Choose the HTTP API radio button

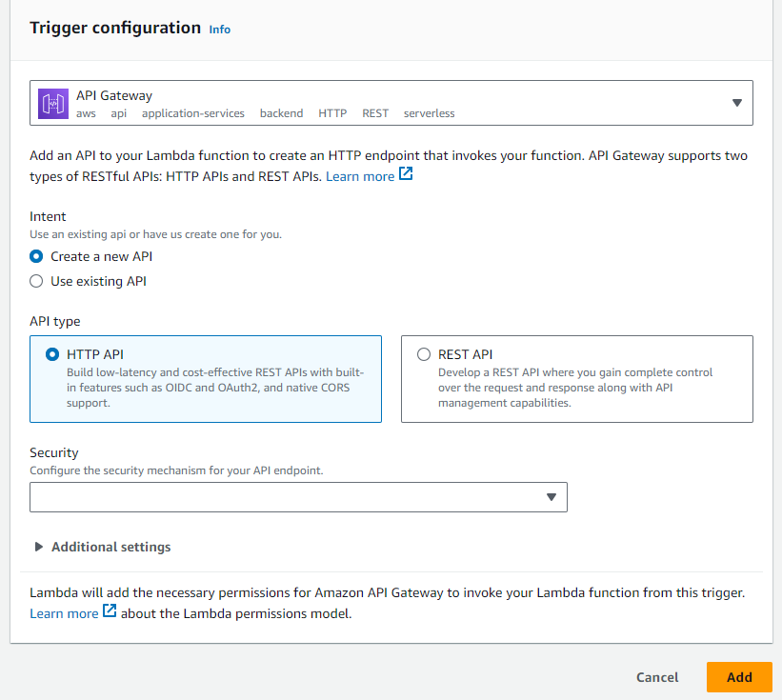(52, 354)
